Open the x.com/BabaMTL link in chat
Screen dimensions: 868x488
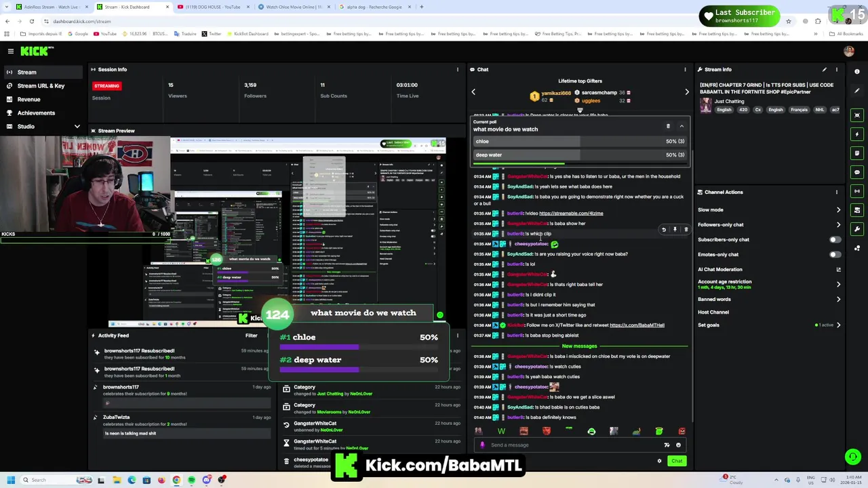[637, 325]
